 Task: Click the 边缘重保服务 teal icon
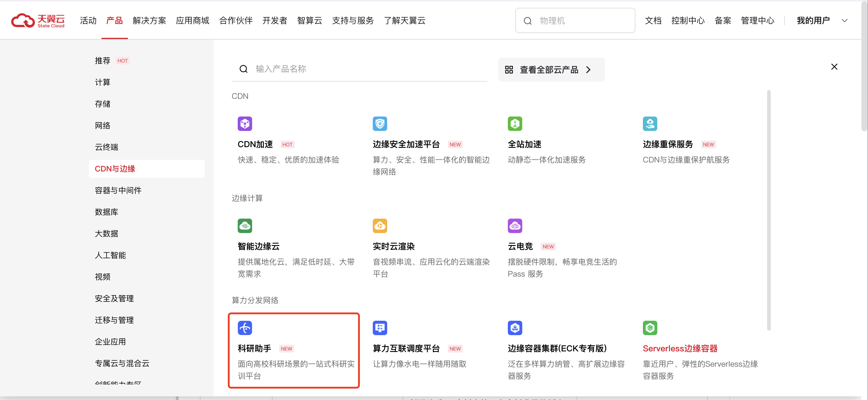650,124
